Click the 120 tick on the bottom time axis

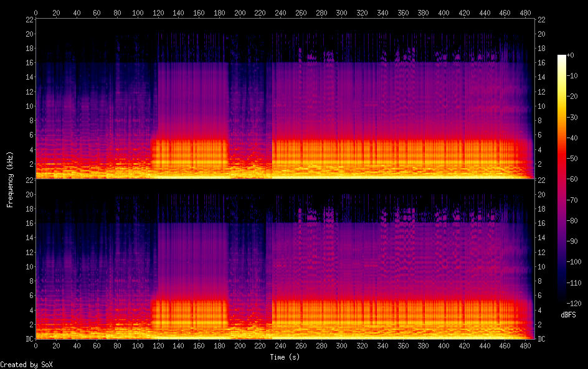coord(158,346)
